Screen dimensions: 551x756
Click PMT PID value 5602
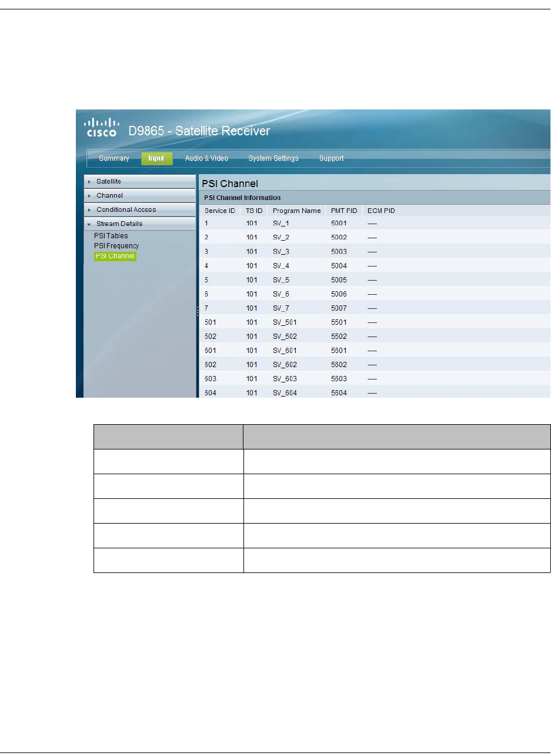tap(339, 364)
